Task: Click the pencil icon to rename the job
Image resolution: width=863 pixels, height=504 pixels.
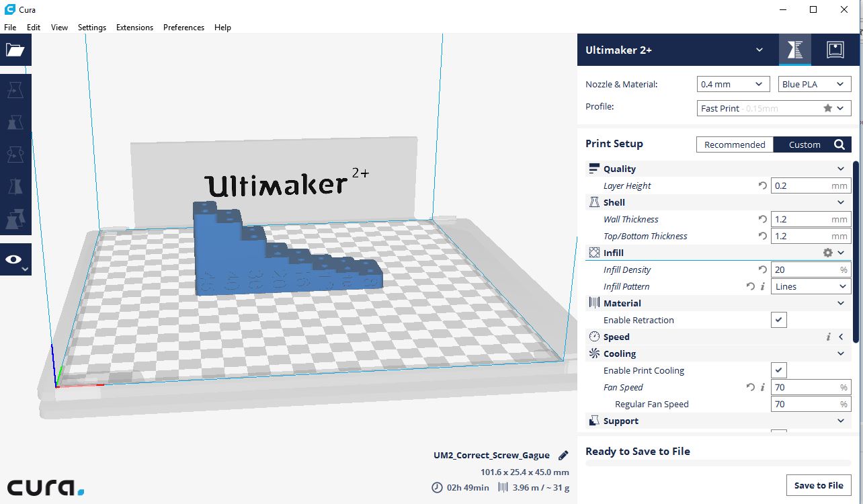Action: click(x=563, y=456)
